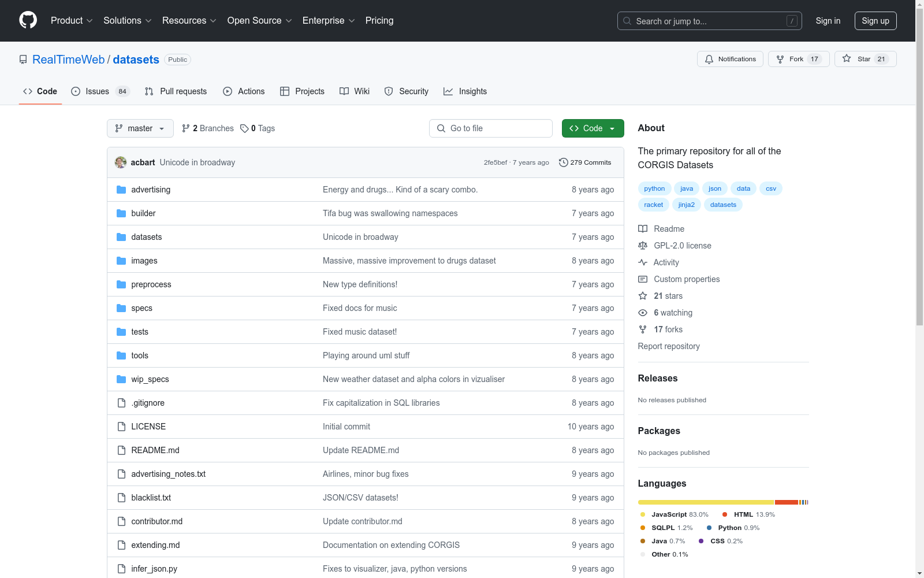This screenshot has height=578, width=924.
Task: Click the Report repository link
Action: click(x=669, y=346)
